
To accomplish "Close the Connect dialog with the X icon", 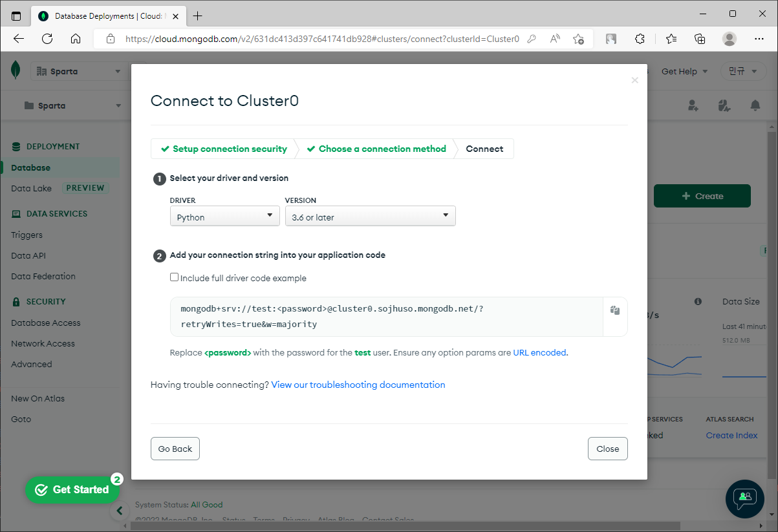I will tap(634, 80).
